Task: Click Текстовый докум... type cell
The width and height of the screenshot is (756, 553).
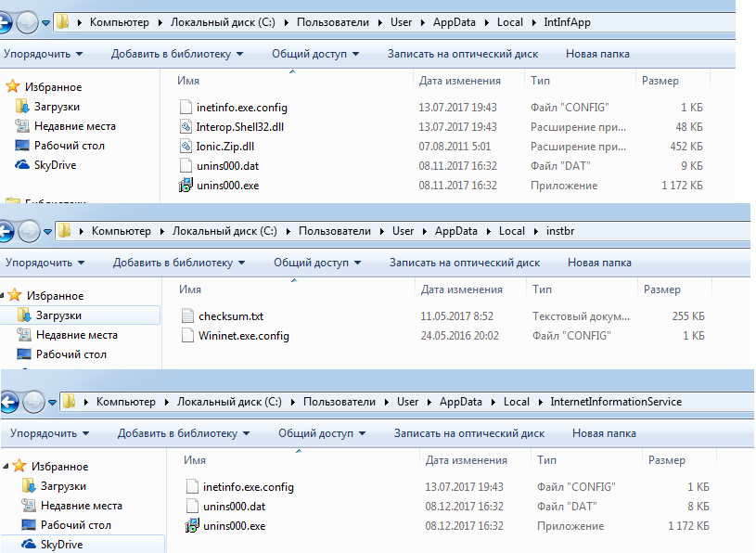Action: click(x=581, y=316)
